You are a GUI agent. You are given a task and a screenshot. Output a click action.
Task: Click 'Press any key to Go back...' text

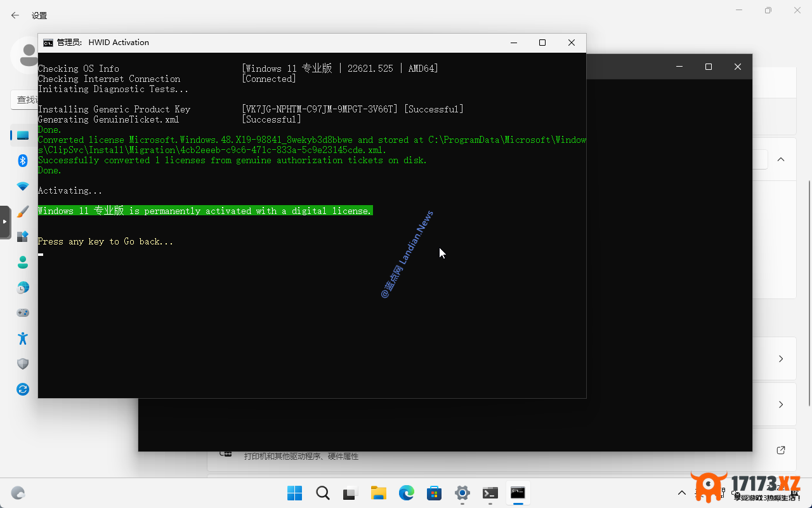click(105, 241)
